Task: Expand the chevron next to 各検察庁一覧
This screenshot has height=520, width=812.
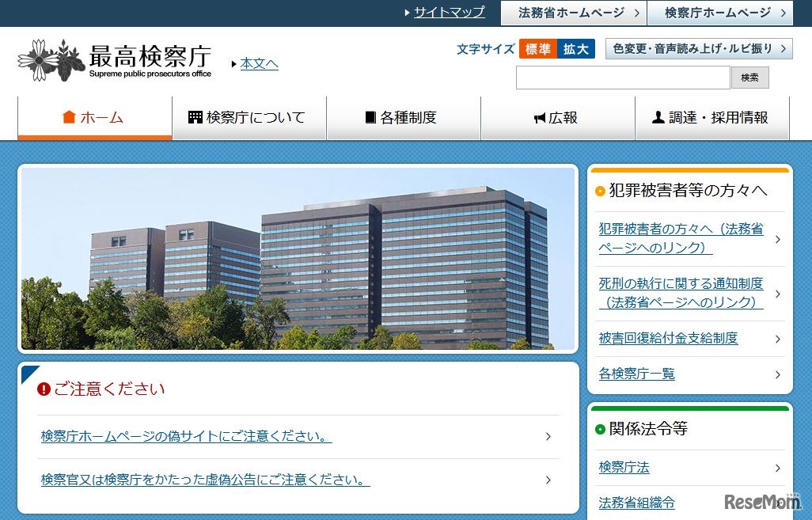Action: pos(778,374)
